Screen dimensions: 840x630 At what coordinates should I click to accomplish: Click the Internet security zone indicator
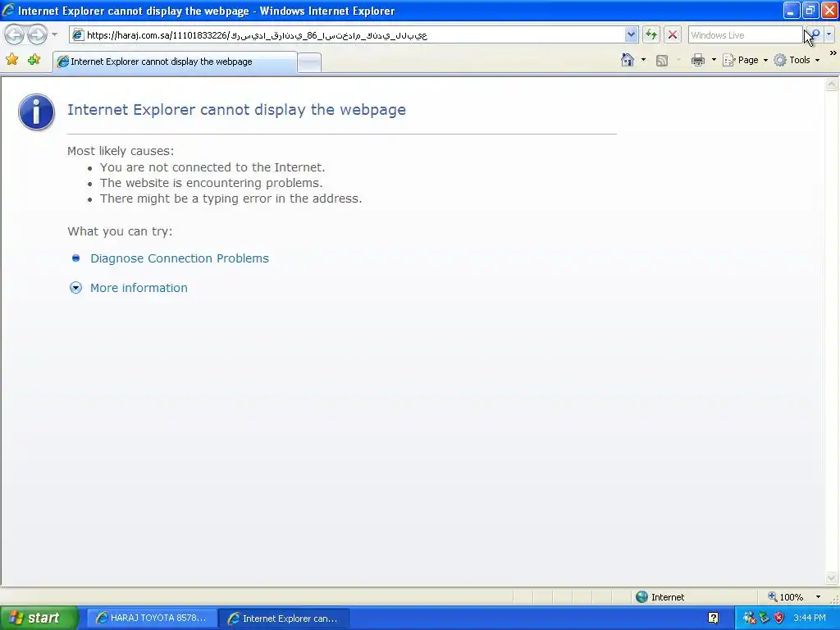click(660, 597)
